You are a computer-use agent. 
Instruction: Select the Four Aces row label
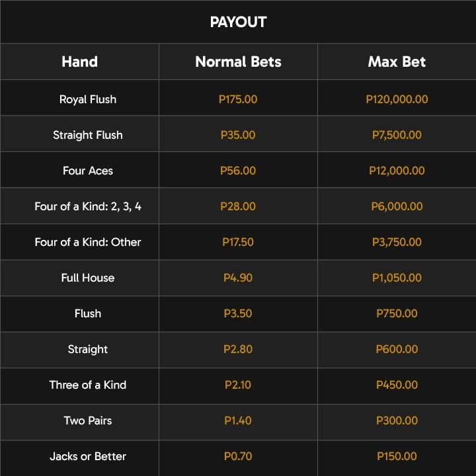(x=88, y=171)
